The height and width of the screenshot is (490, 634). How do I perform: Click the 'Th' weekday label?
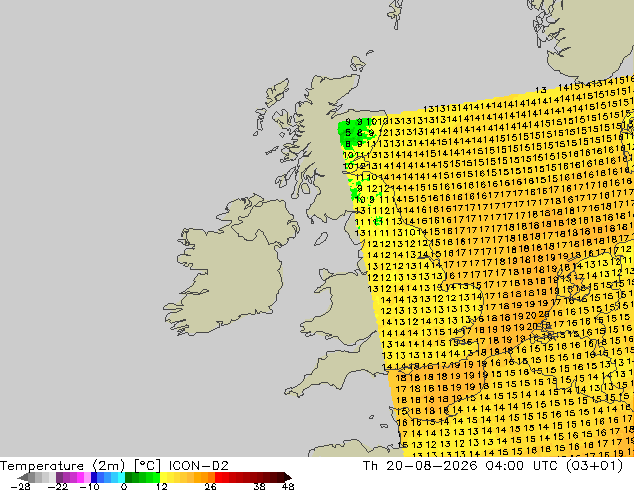click(x=370, y=466)
